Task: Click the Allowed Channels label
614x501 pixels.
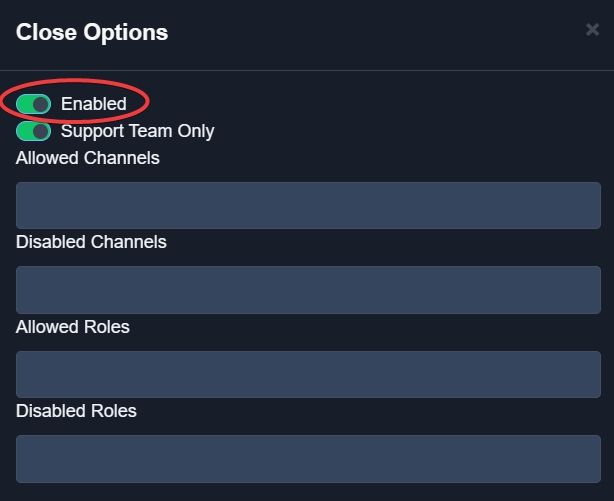Action: click(88, 157)
